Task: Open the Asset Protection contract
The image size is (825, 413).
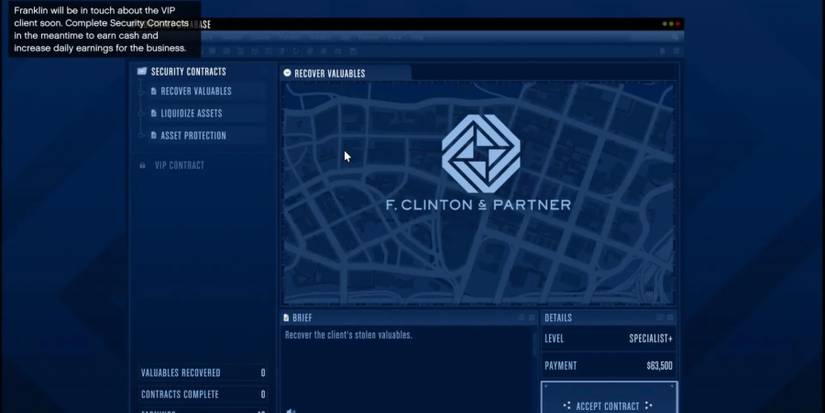Action: coord(207,135)
